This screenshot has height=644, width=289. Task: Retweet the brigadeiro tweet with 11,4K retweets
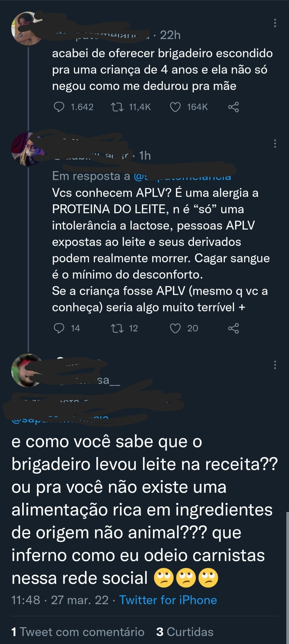(117, 107)
